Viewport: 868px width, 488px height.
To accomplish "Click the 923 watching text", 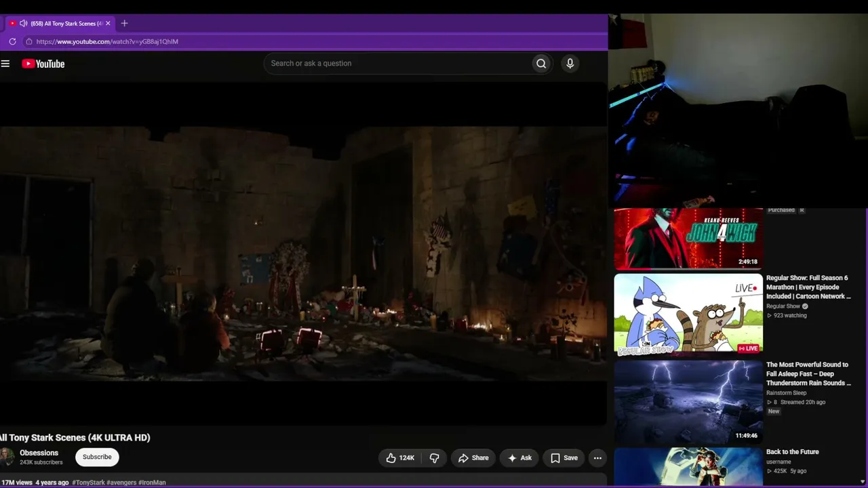I will tap(790, 316).
